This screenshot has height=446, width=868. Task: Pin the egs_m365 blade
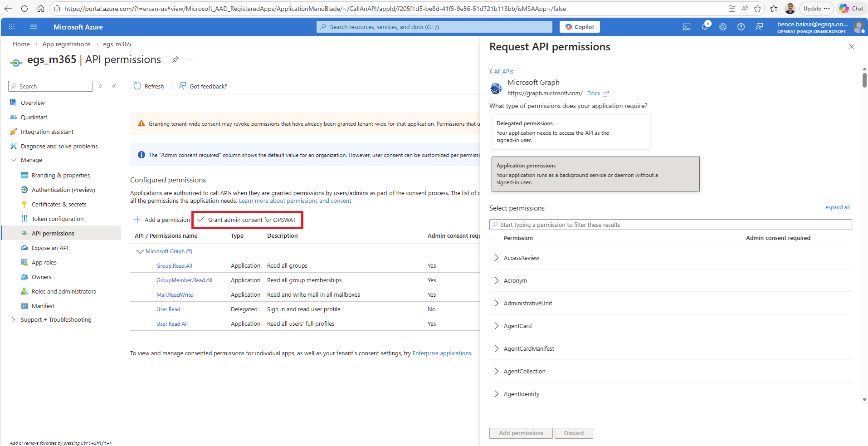176,59
